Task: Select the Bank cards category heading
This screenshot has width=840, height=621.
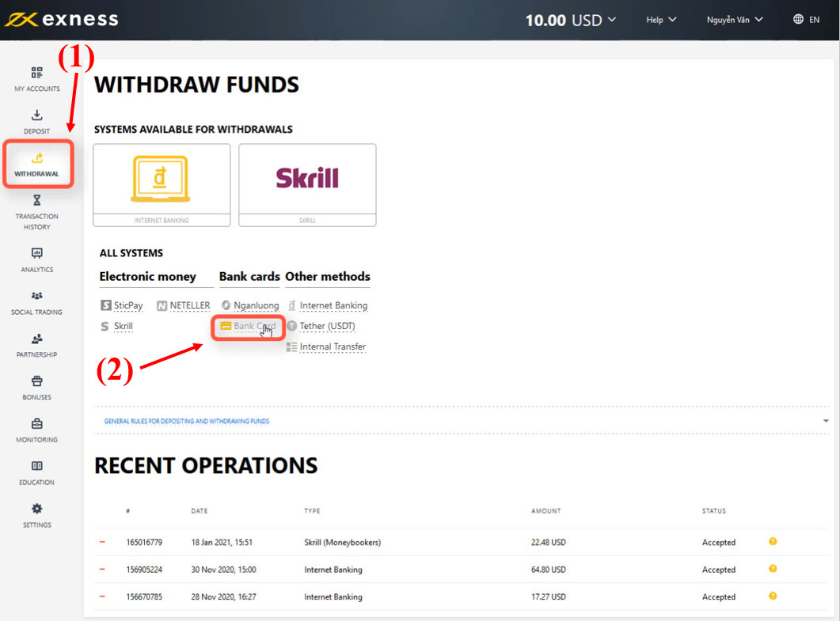Action: point(249,277)
